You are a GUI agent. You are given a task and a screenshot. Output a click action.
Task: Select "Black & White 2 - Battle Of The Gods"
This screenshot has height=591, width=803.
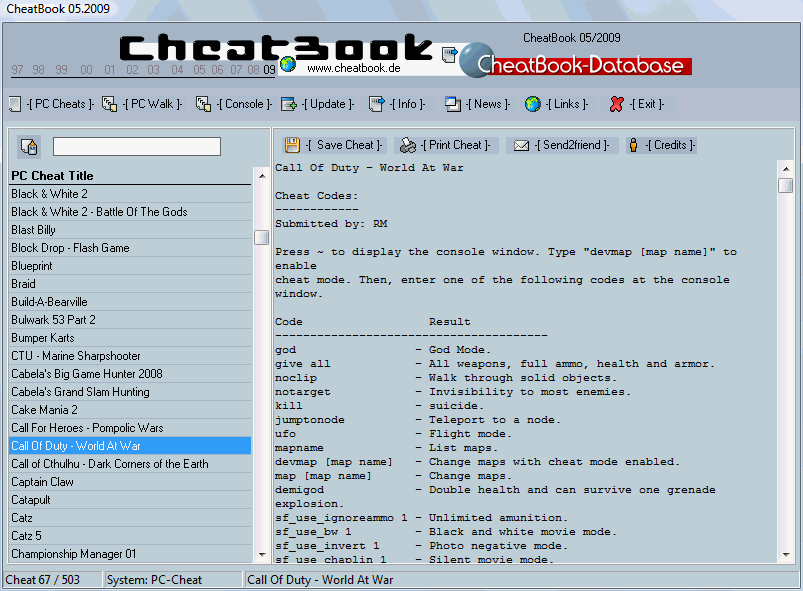click(x=131, y=212)
